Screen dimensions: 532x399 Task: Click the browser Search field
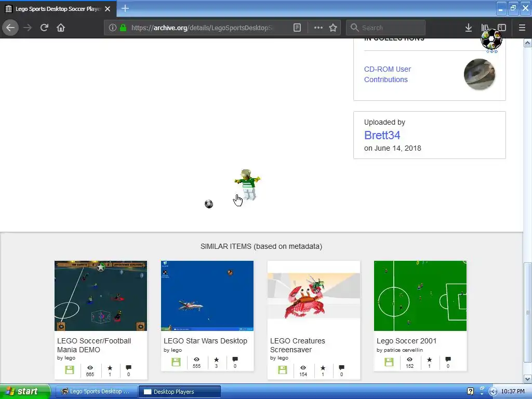click(385, 28)
